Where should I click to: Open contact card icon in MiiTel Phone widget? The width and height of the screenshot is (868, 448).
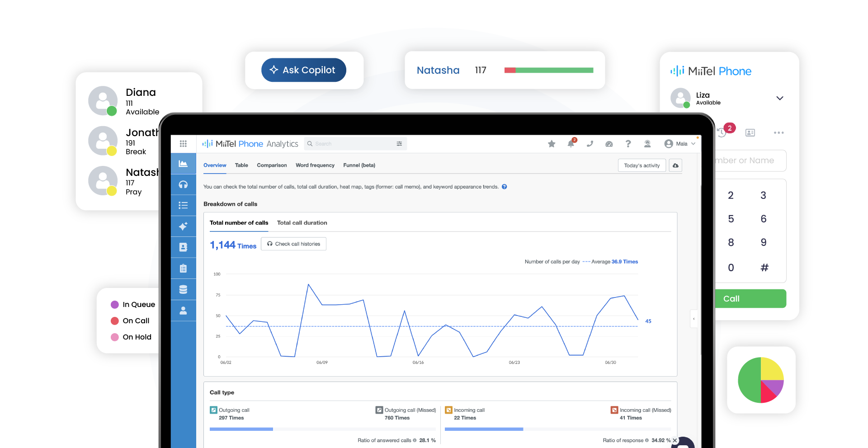pyautogui.click(x=750, y=132)
